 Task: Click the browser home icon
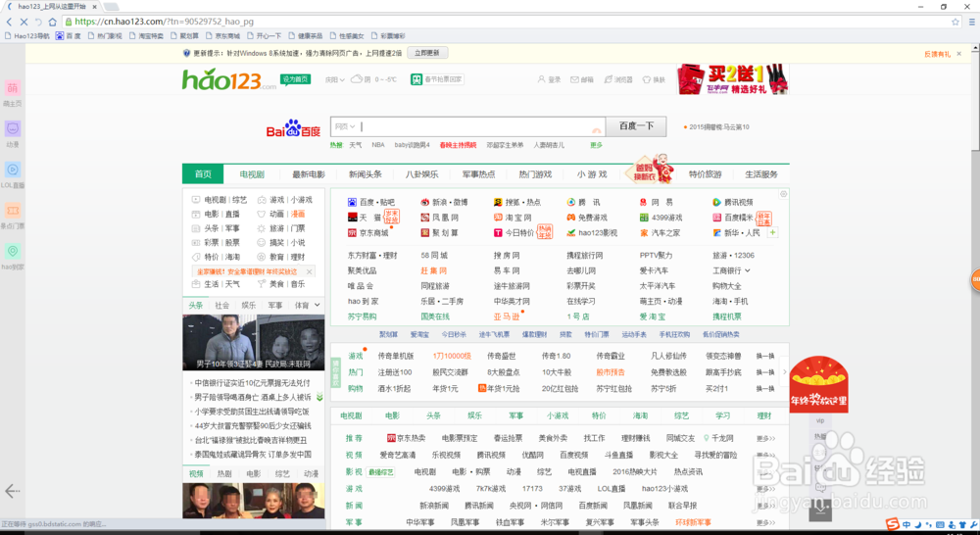click(53, 22)
